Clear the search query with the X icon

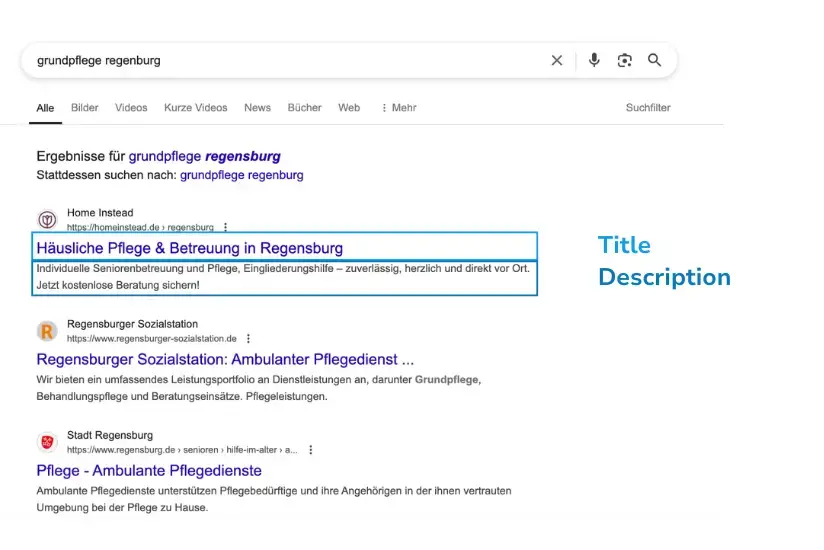tap(557, 60)
